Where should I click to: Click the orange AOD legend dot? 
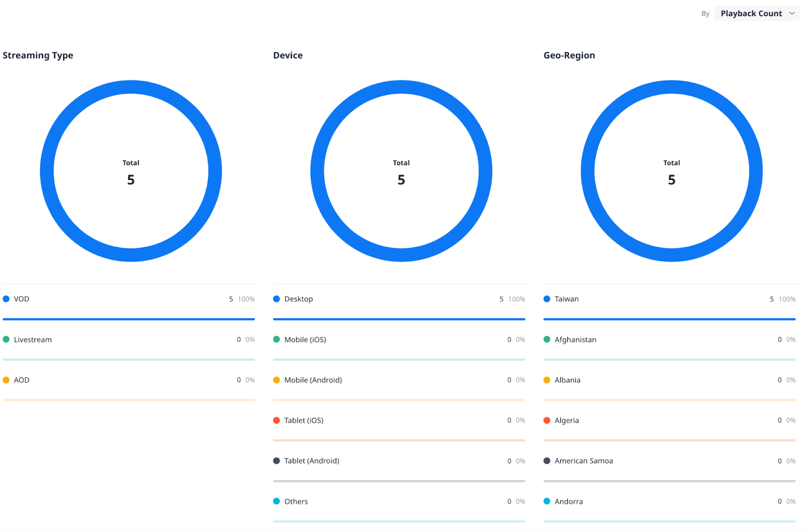(6, 380)
